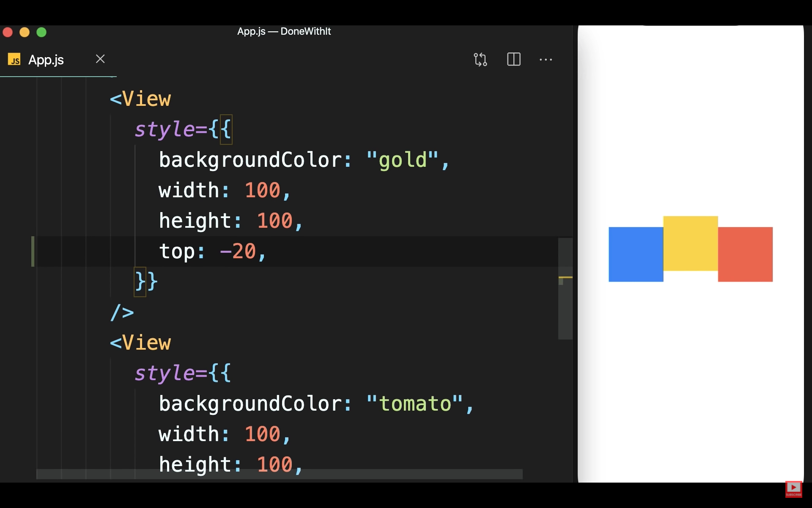Click the tomato square in the simulator
812x508 pixels.
745,254
